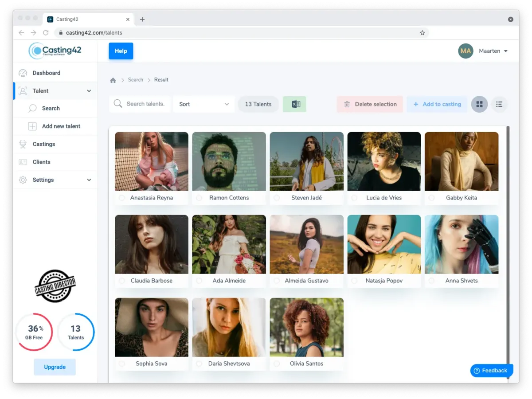Click the Excel export icon
Viewport: 532px width, 399px height.
[294, 104]
